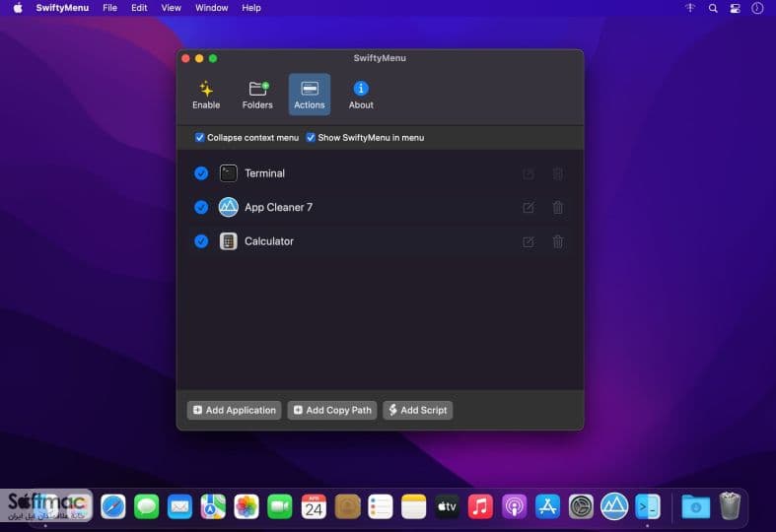
Task: Disable the App Cleaner 7 action checkmark
Action: pyautogui.click(x=201, y=207)
